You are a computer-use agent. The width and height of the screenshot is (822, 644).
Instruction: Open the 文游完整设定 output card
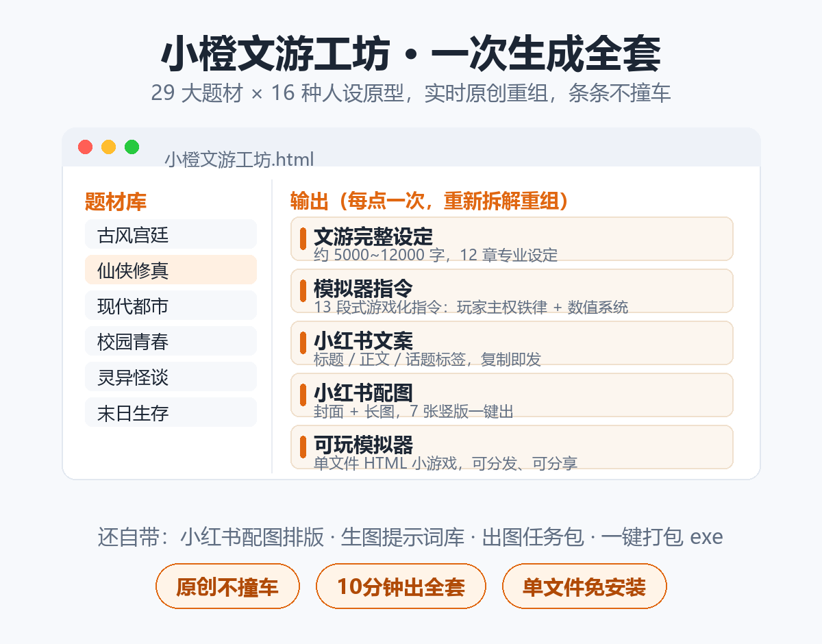point(512,238)
